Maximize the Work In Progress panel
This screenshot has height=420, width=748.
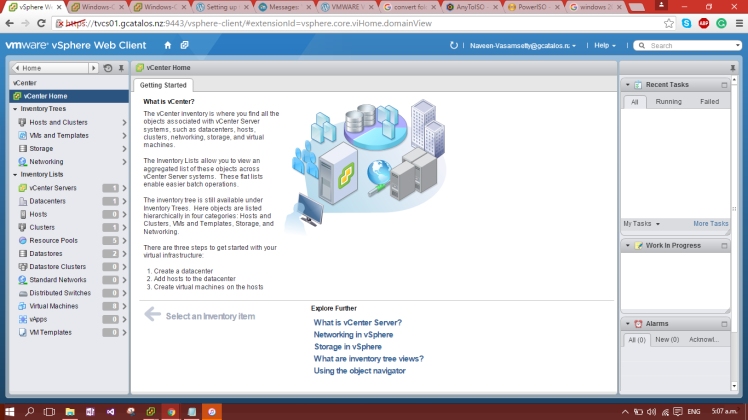pyautogui.click(x=724, y=246)
